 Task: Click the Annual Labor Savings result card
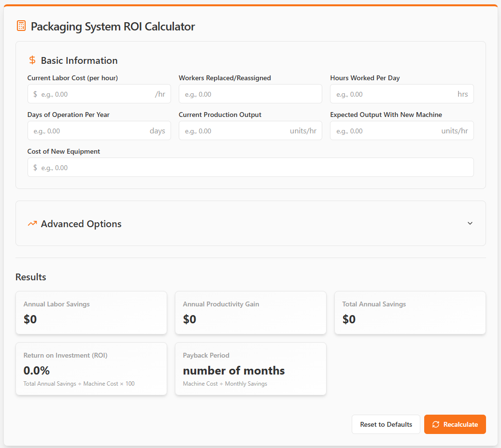(x=91, y=313)
